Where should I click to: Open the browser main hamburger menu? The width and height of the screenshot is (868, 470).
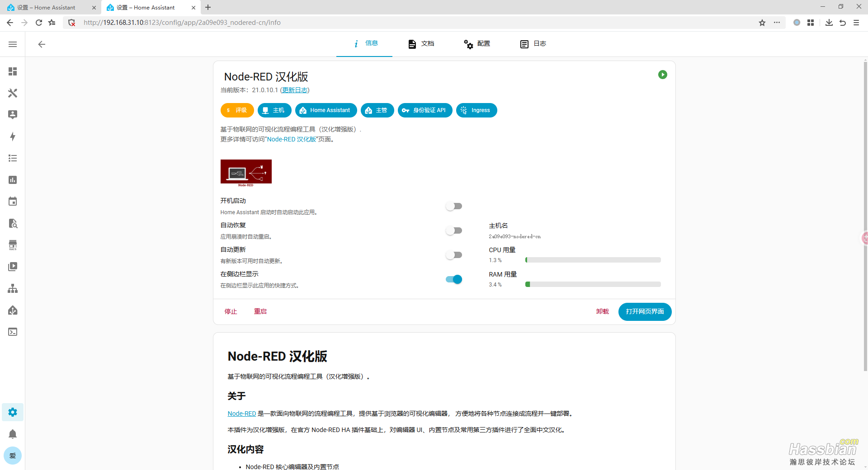pyautogui.click(x=856, y=23)
